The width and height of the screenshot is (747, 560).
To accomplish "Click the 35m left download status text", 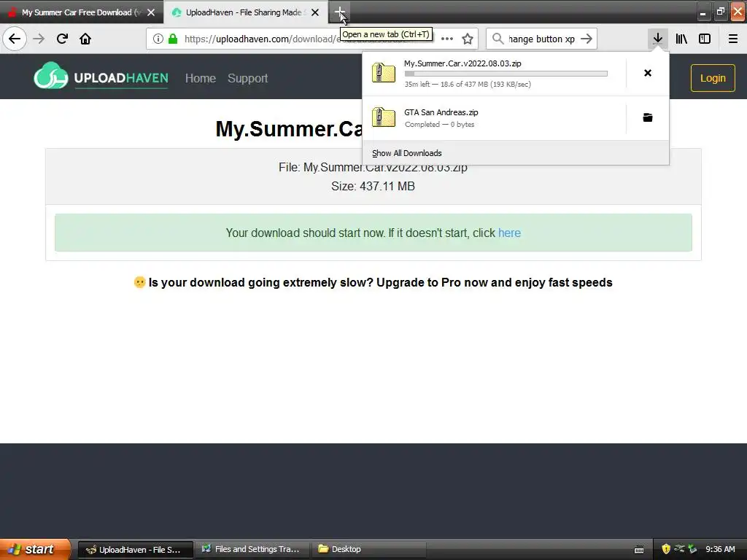I will 468,85.
